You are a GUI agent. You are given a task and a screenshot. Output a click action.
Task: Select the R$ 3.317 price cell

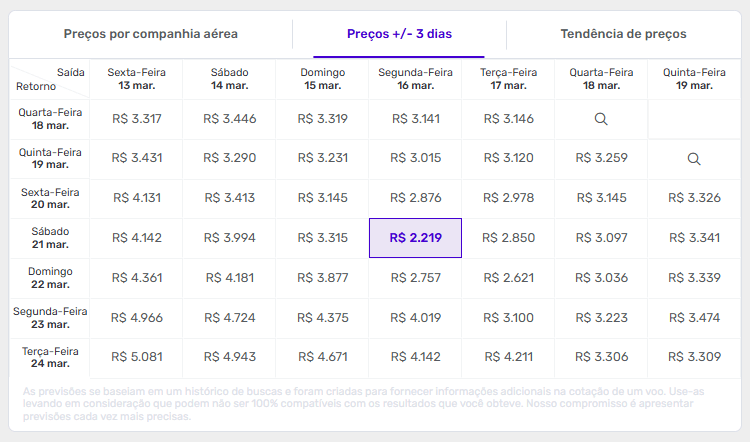pos(136,119)
